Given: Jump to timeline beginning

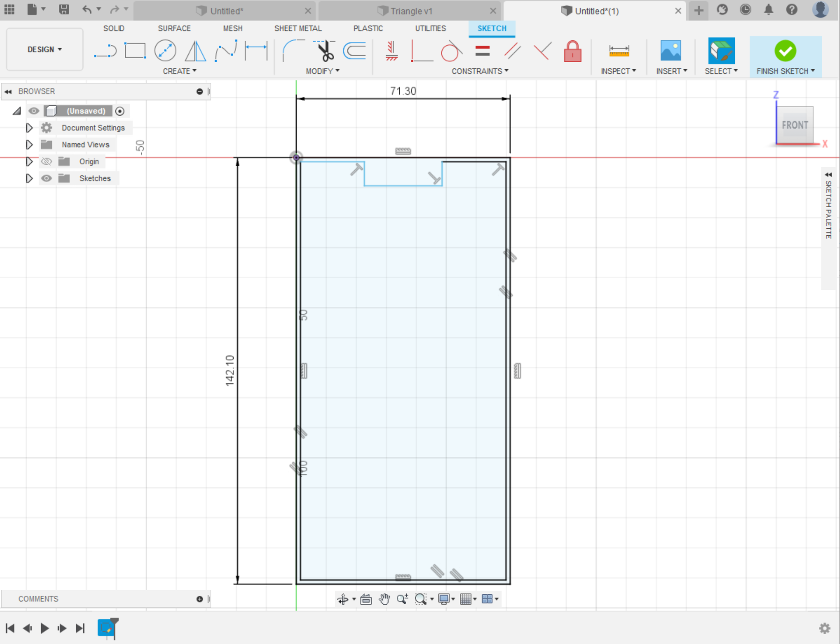Looking at the screenshot, I should [10, 628].
